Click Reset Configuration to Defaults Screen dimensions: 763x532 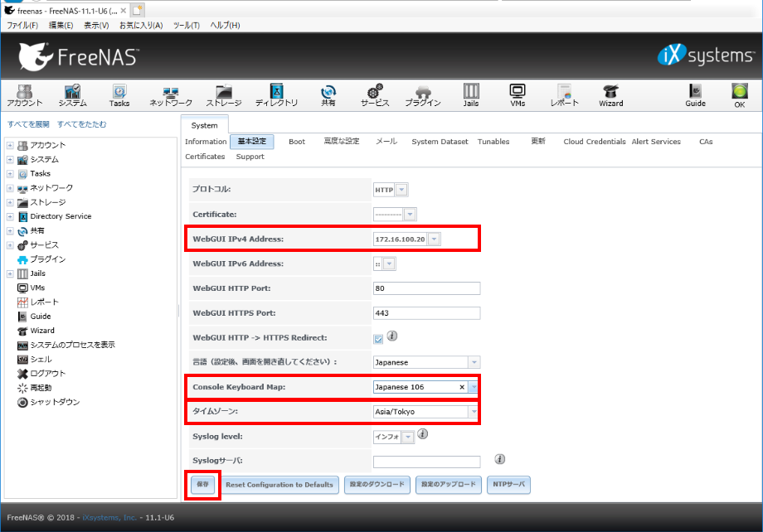pos(279,485)
